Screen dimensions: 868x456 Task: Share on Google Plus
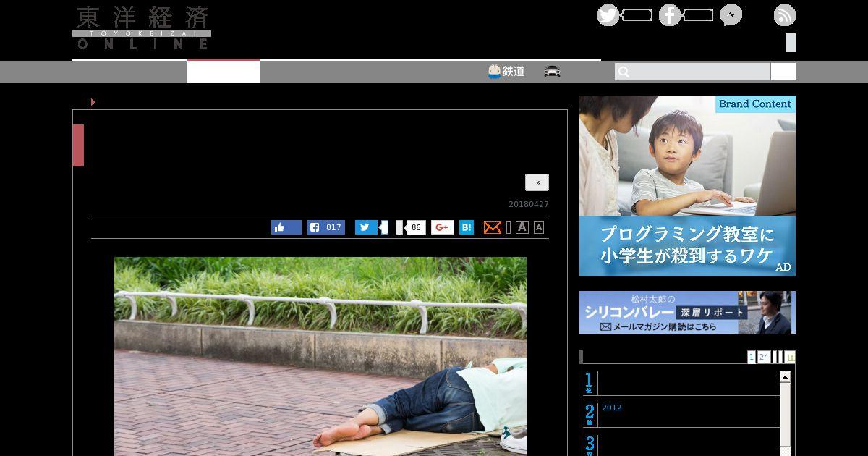pyautogui.click(x=443, y=227)
